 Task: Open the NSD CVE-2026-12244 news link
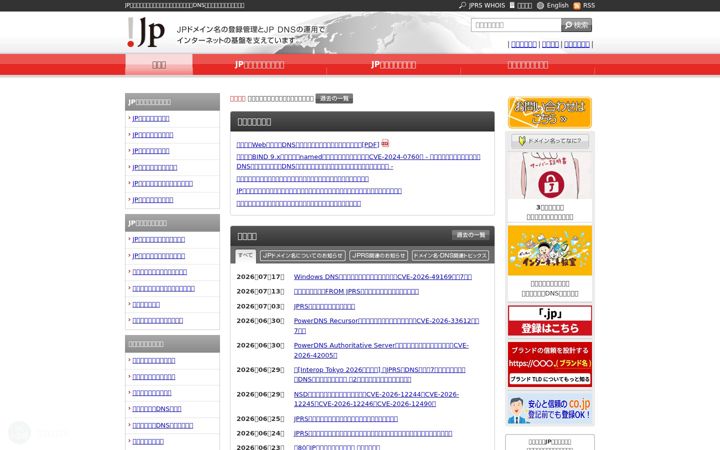tap(376, 399)
